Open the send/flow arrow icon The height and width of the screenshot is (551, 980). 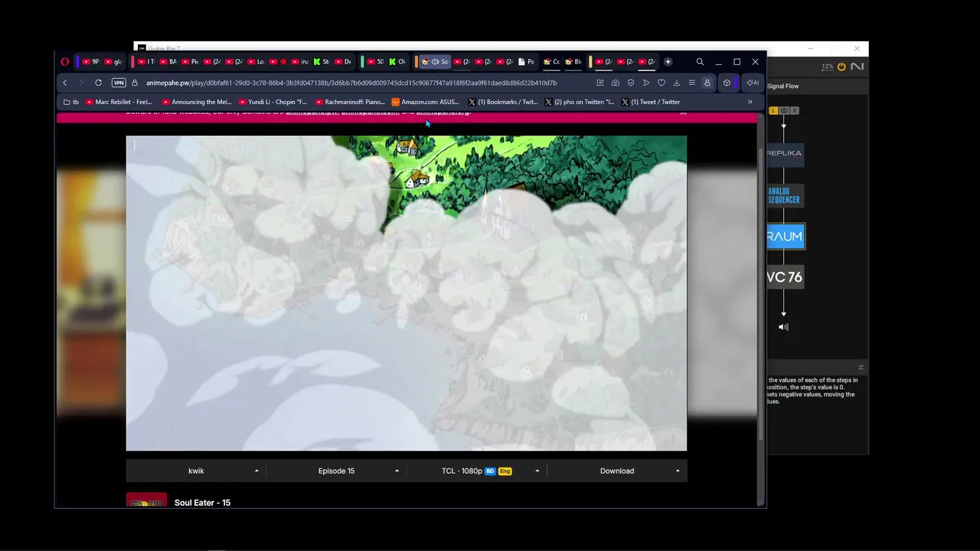(x=646, y=83)
